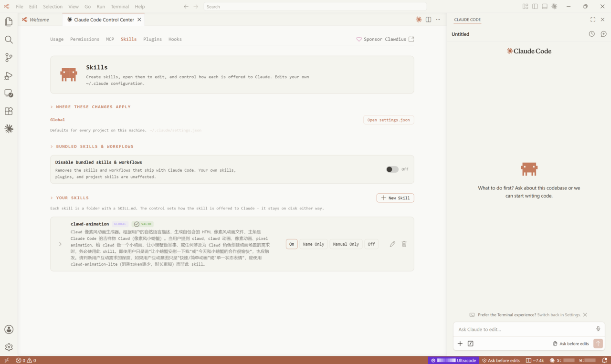Viewport: 611px width, 364px height.
Task: Click Customize Layout icon in title bar
Action: point(525,7)
